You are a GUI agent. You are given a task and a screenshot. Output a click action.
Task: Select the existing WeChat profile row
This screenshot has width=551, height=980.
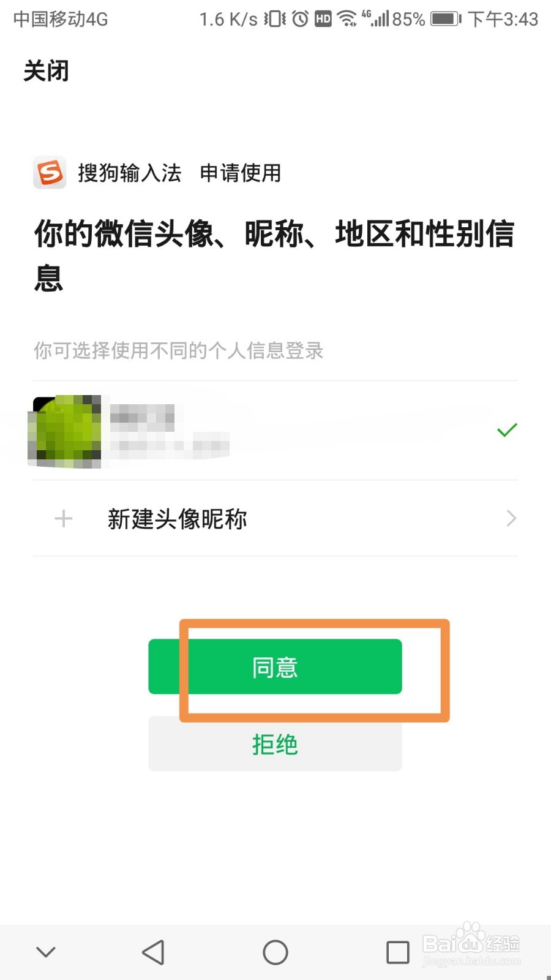tap(275, 431)
